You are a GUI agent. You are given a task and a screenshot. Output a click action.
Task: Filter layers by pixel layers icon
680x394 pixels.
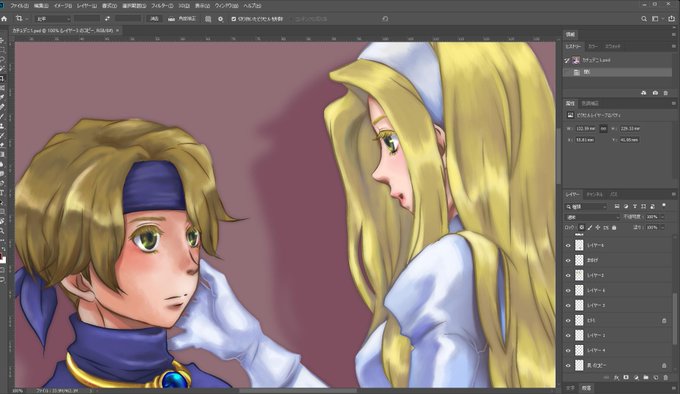[617, 206]
